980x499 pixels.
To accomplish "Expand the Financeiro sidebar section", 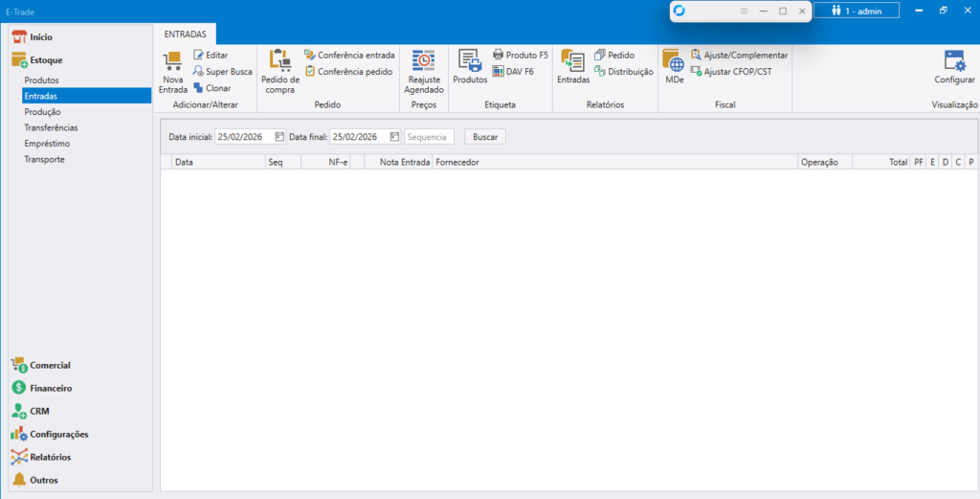I will 51,389.
